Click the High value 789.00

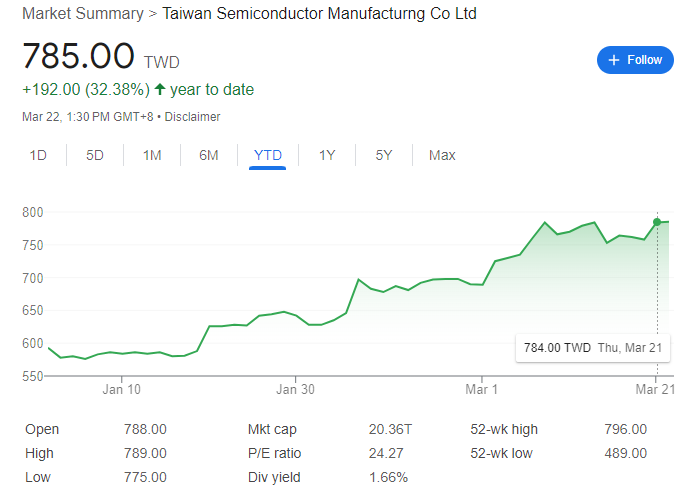coord(145,453)
